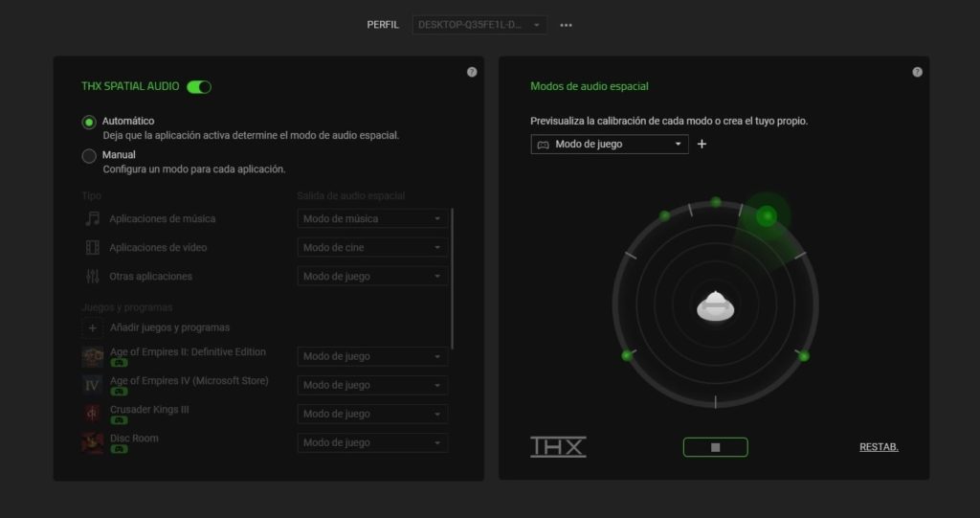Click gamepad badge under Disc Room
The height and width of the screenshot is (518, 980).
tap(119, 449)
